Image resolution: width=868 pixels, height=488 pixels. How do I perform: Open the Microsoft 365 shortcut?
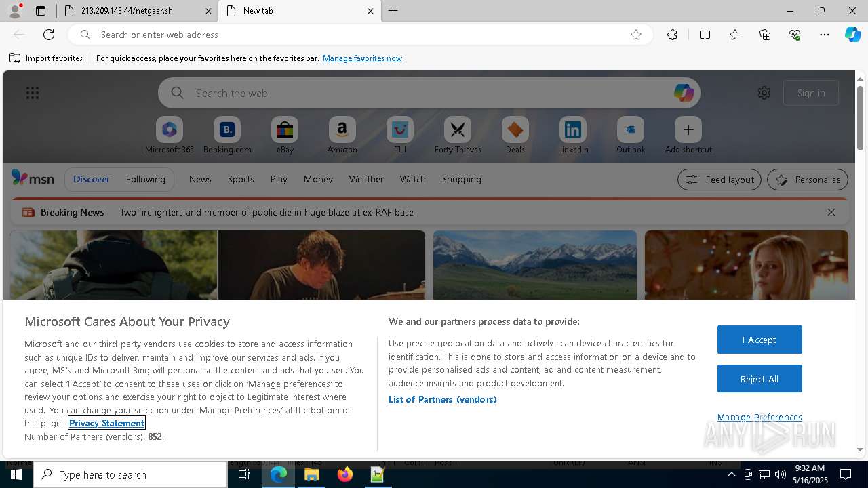[170, 129]
